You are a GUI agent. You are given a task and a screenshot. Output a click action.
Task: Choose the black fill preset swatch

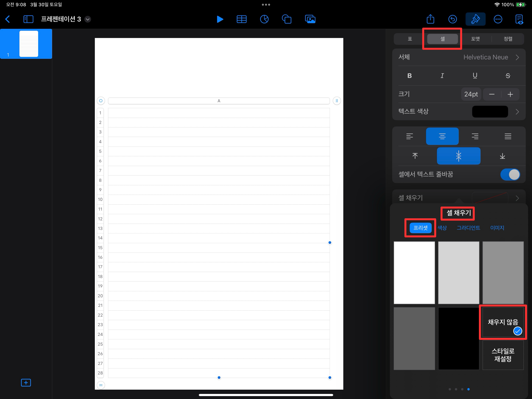coord(458,338)
